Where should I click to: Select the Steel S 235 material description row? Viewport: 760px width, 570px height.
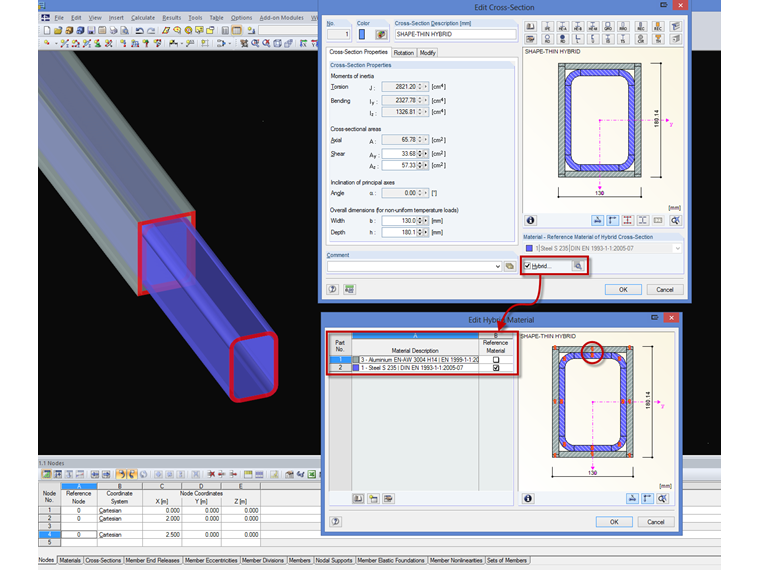(x=415, y=368)
